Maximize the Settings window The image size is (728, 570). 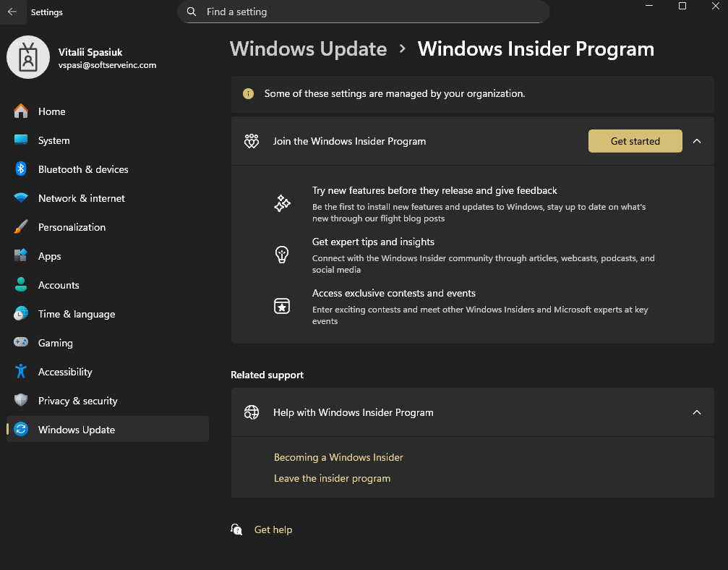(682, 6)
